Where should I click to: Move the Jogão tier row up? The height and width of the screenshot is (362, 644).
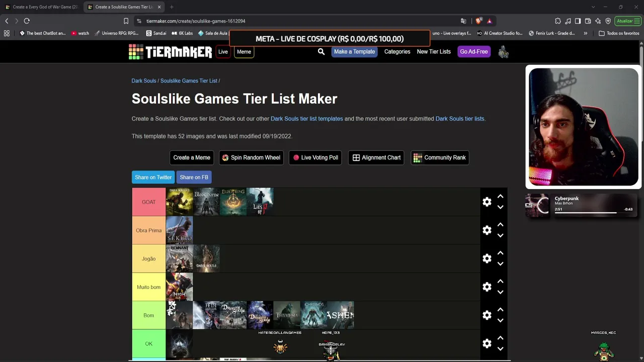[500, 253]
